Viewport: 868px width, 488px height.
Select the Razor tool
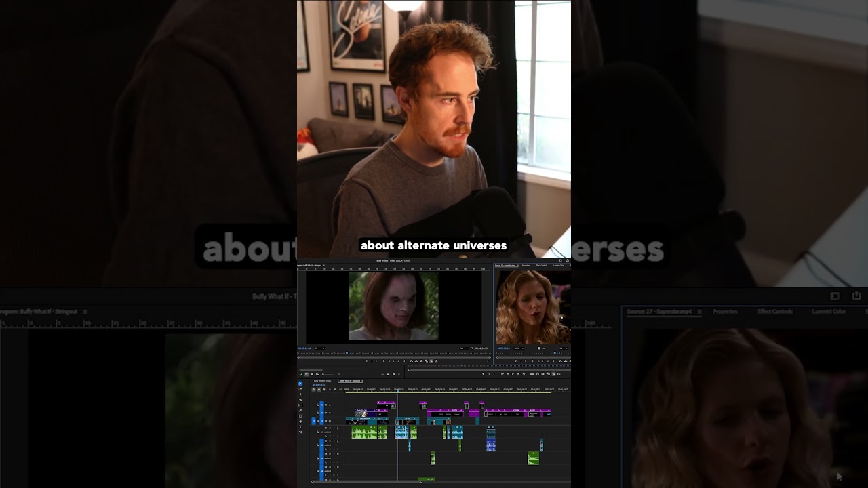point(301,400)
